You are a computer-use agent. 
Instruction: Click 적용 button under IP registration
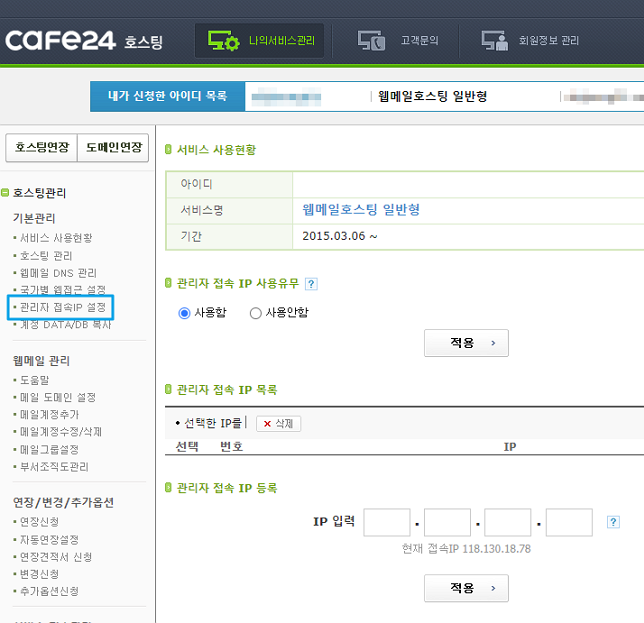pyautogui.click(x=466, y=588)
